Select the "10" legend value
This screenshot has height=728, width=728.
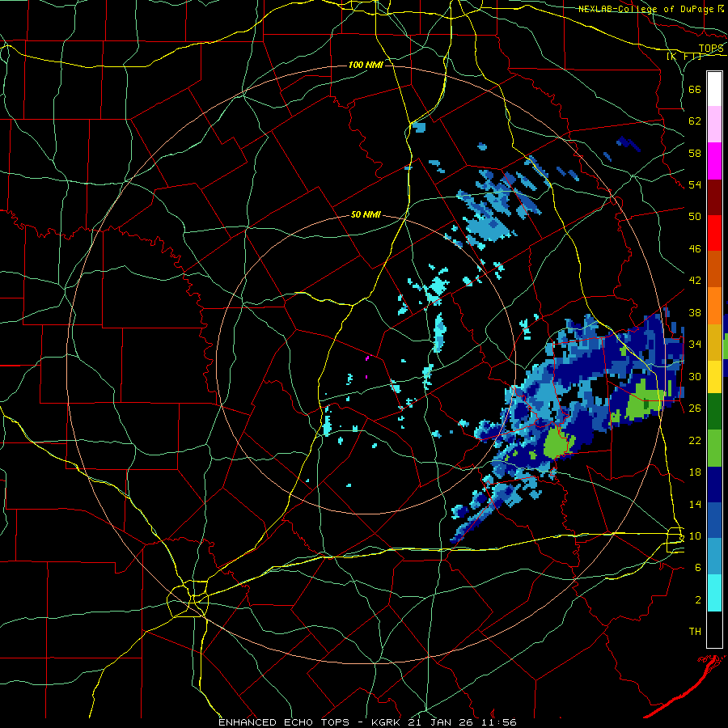(695, 536)
